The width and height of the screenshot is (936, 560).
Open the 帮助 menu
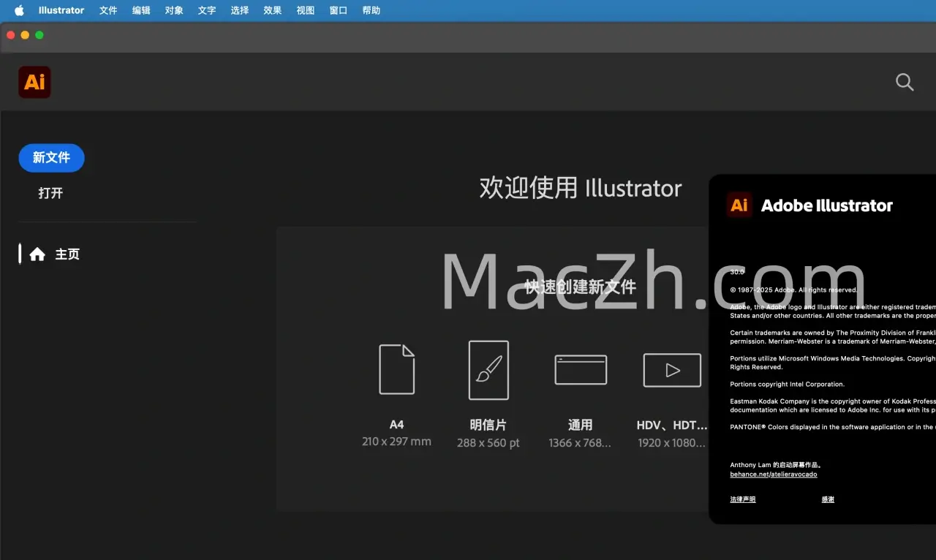pyautogui.click(x=371, y=10)
